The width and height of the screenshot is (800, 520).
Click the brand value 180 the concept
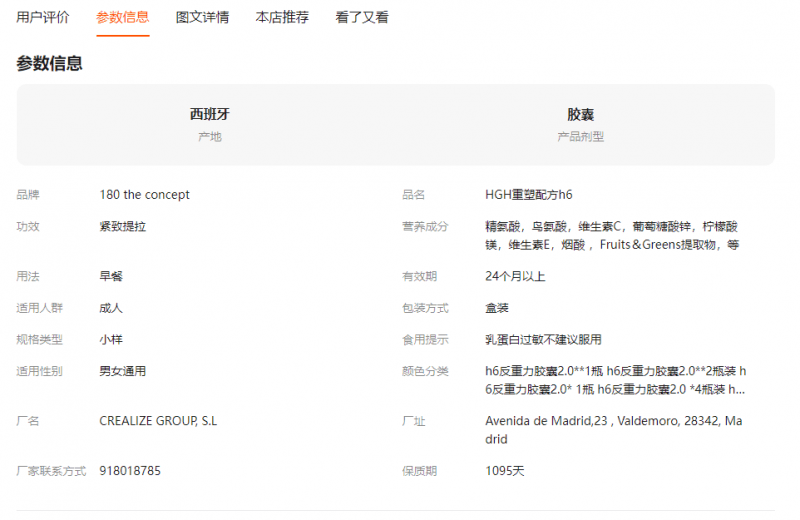(x=144, y=195)
